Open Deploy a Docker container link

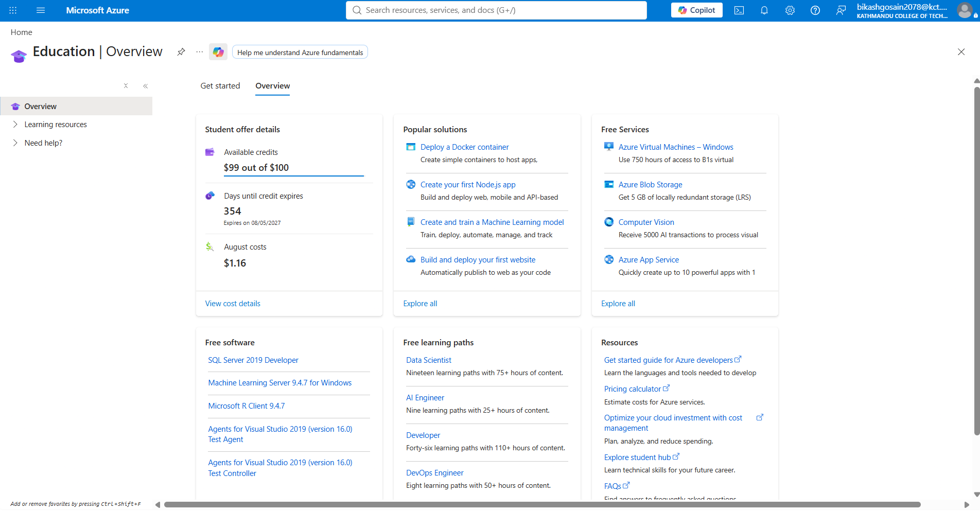pos(464,147)
